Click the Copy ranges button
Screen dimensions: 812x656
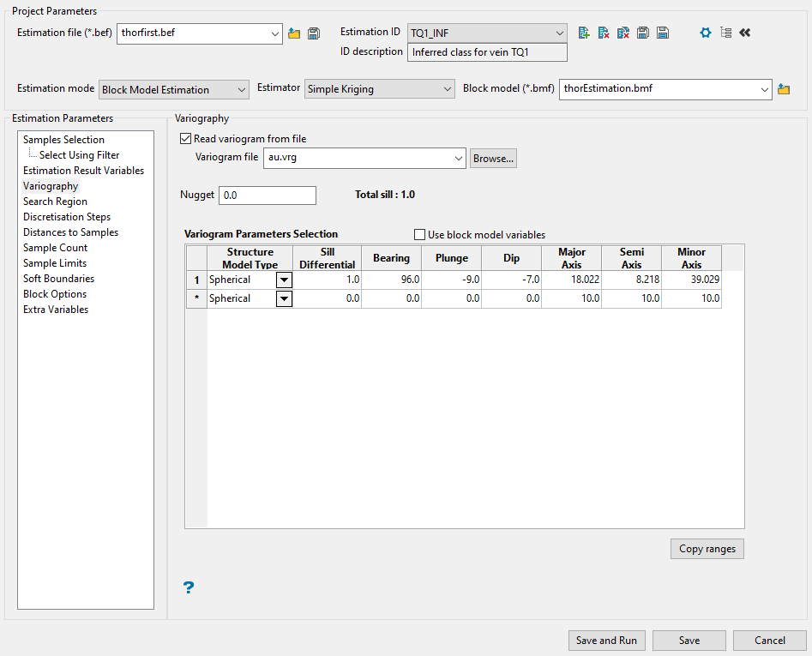707,549
